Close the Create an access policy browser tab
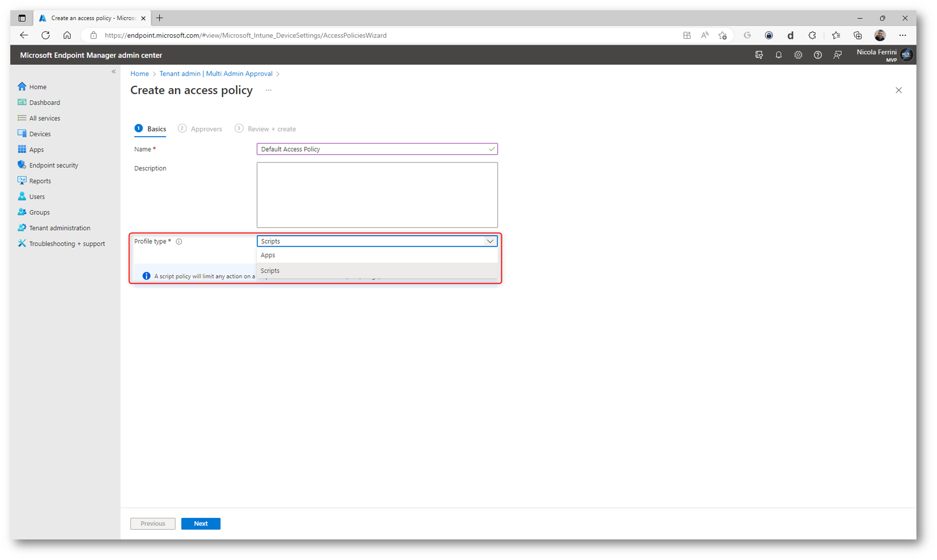 pyautogui.click(x=143, y=18)
